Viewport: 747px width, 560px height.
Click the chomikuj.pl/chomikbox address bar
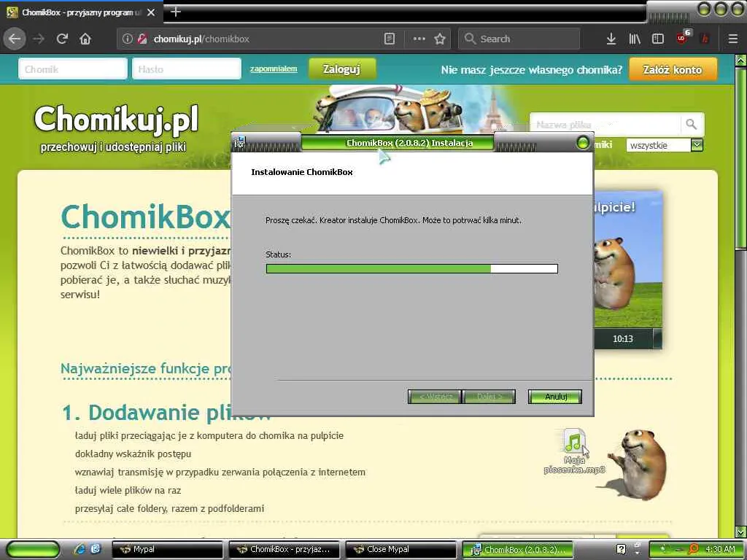pyautogui.click(x=267, y=39)
